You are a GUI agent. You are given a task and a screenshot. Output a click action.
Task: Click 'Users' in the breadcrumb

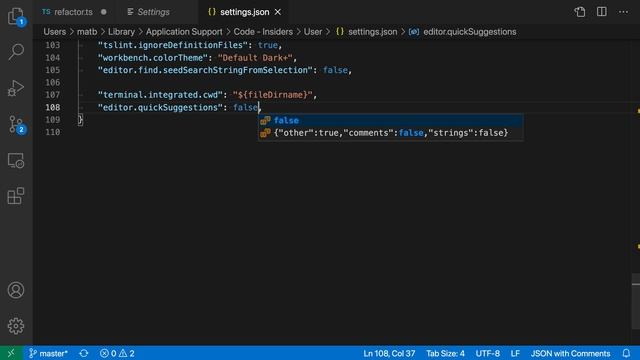[55, 32]
